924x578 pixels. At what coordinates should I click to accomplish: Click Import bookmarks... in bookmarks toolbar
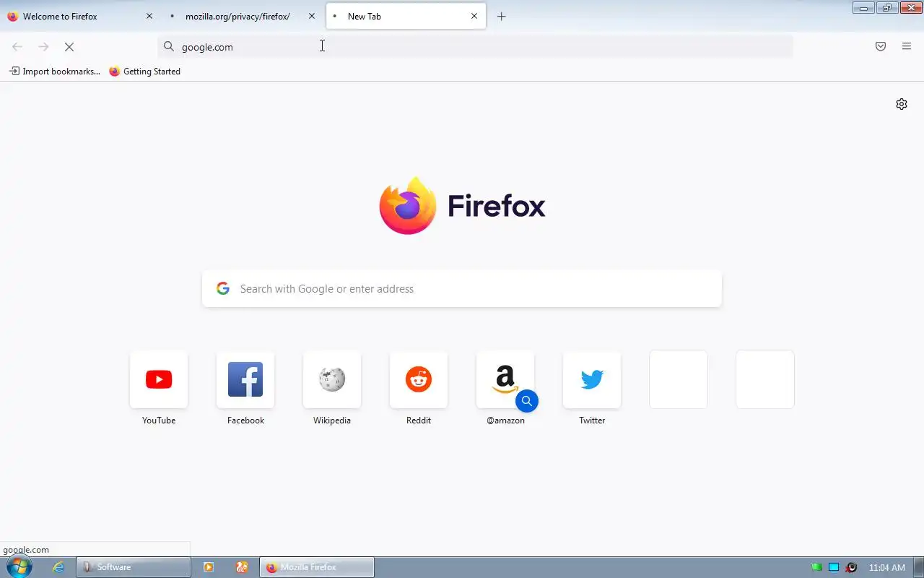[55, 72]
